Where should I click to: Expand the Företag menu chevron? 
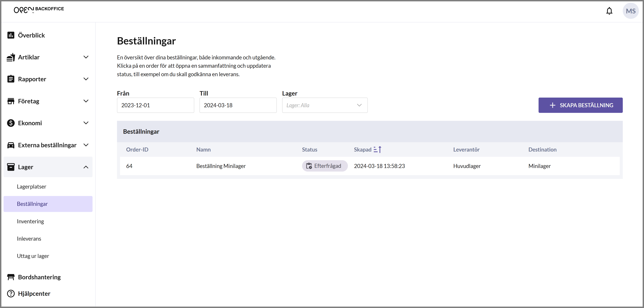86,101
